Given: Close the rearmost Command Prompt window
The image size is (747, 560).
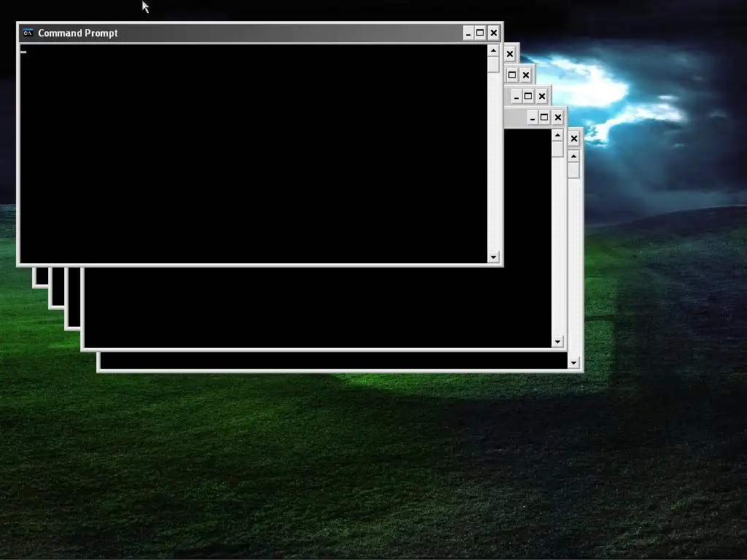Looking at the screenshot, I should click(574, 139).
